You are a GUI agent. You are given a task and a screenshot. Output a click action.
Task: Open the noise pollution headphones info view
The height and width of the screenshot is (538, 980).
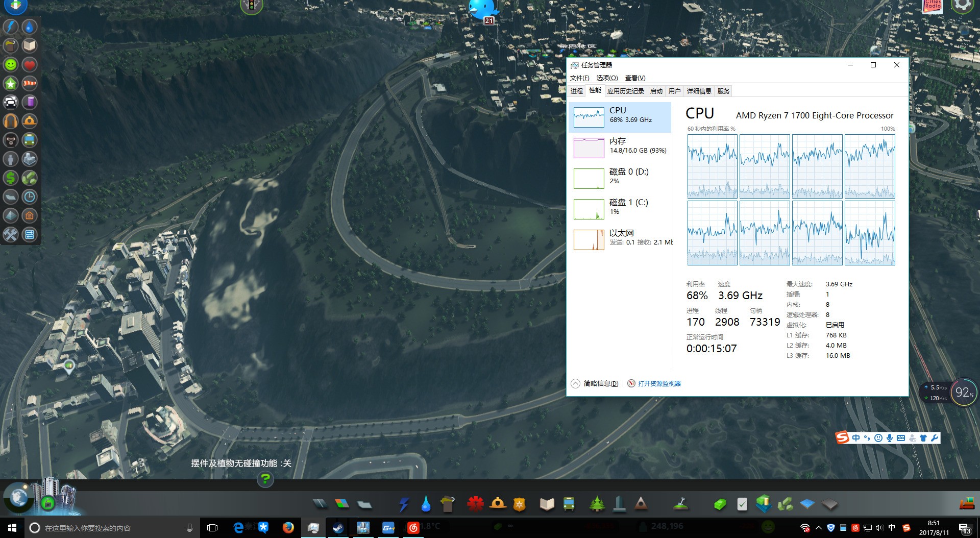(11, 121)
